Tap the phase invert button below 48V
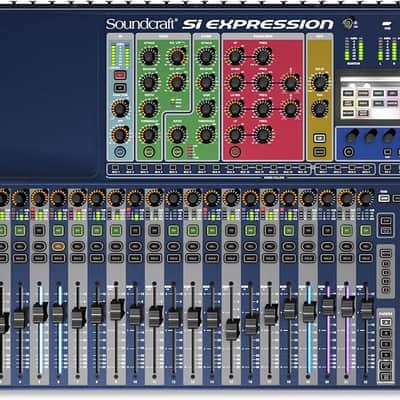Image resolution: width=400 pixels, height=400 pixels. [x=120, y=88]
